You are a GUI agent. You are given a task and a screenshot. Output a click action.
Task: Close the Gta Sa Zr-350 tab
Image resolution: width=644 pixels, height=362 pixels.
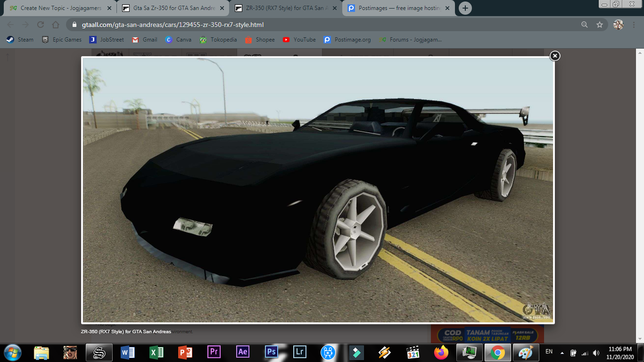coord(222,8)
